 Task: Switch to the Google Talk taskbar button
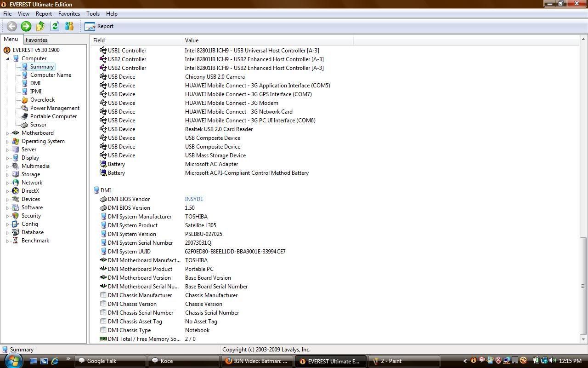pos(110,361)
